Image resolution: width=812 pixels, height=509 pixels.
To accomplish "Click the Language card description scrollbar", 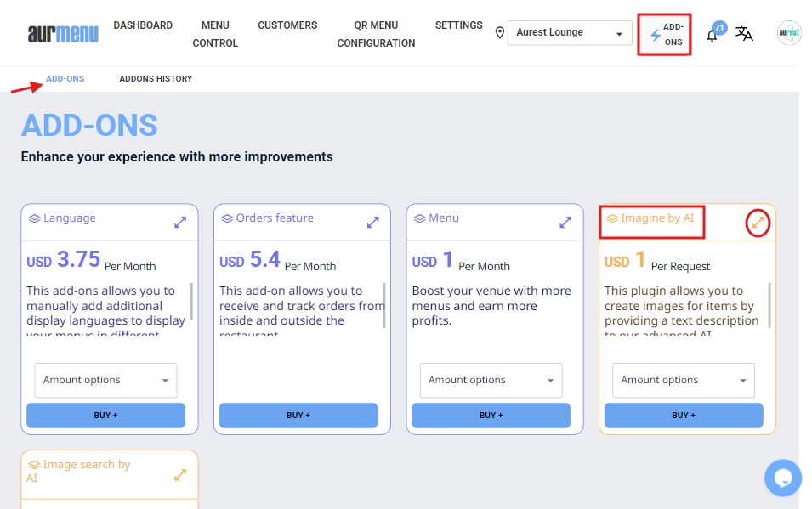I will [x=191, y=300].
